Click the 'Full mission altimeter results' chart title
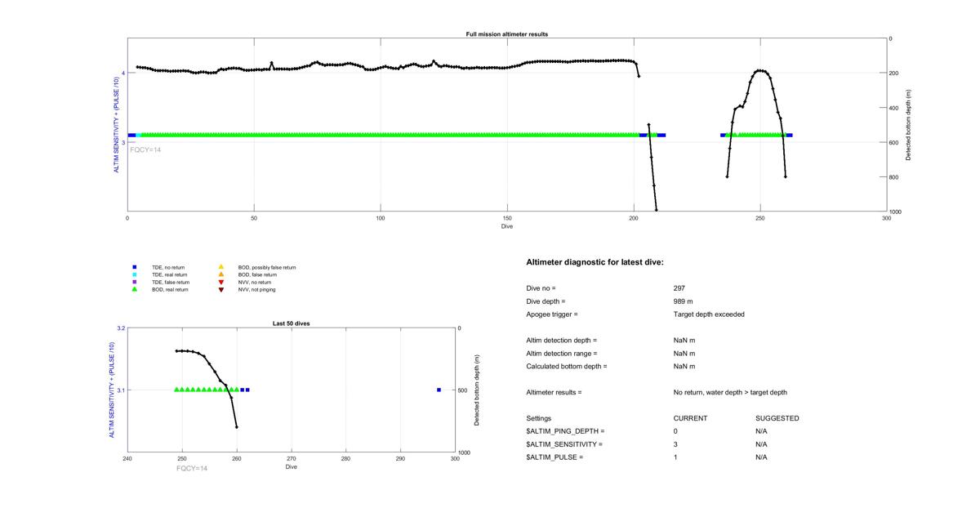 [506, 34]
